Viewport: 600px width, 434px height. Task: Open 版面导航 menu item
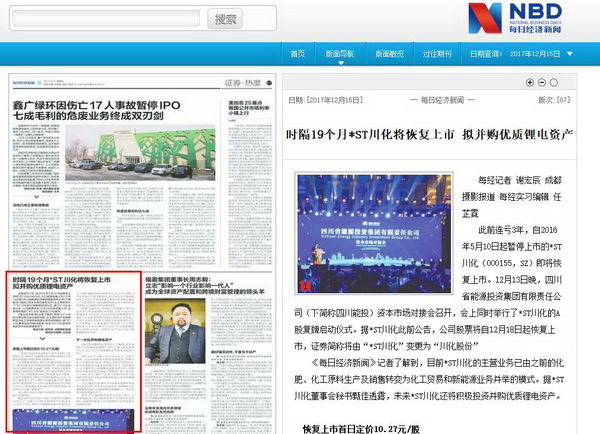coord(340,54)
